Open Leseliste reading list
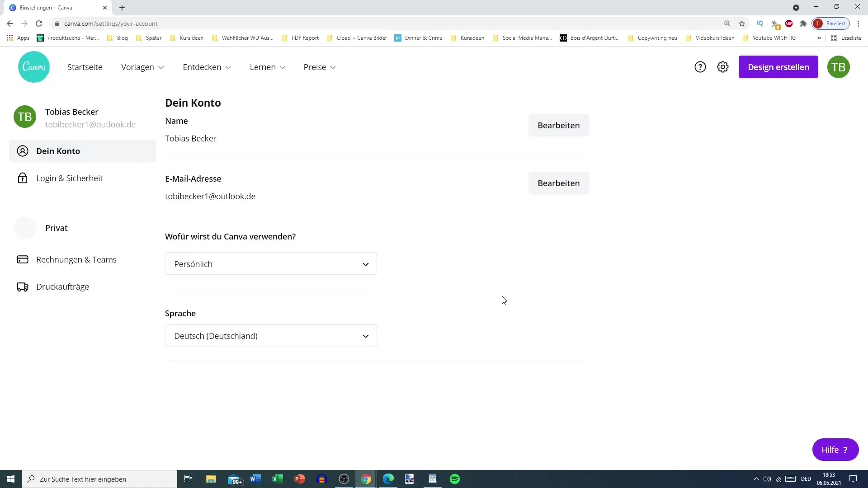The width and height of the screenshot is (868, 488). [x=846, y=38]
